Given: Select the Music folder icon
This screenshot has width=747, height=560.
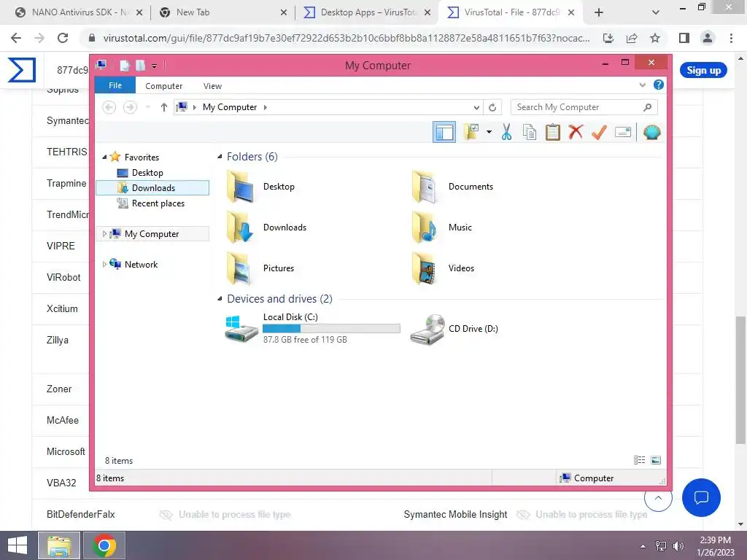Looking at the screenshot, I should point(425,227).
